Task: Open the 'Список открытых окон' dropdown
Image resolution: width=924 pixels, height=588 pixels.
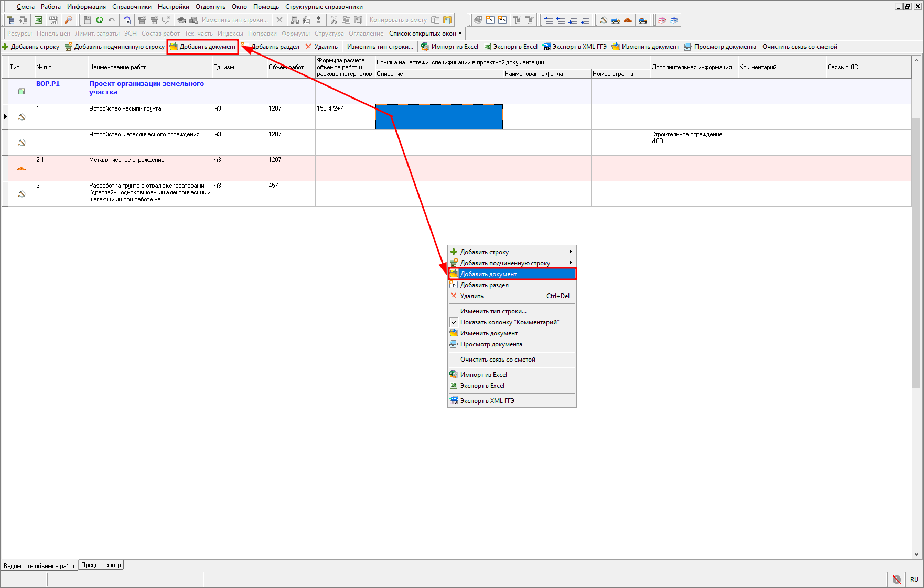Action: point(425,34)
